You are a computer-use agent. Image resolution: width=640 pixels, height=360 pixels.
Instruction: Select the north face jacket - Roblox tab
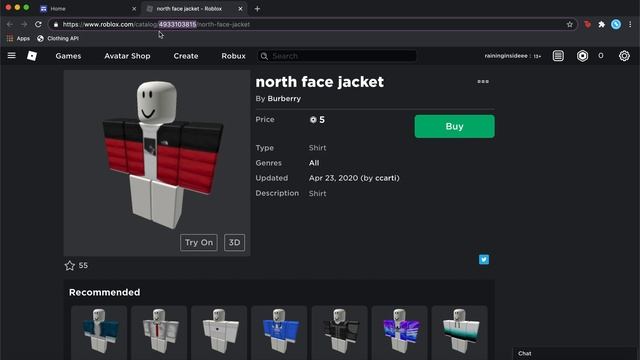pyautogui.click(x=194, y=9)
